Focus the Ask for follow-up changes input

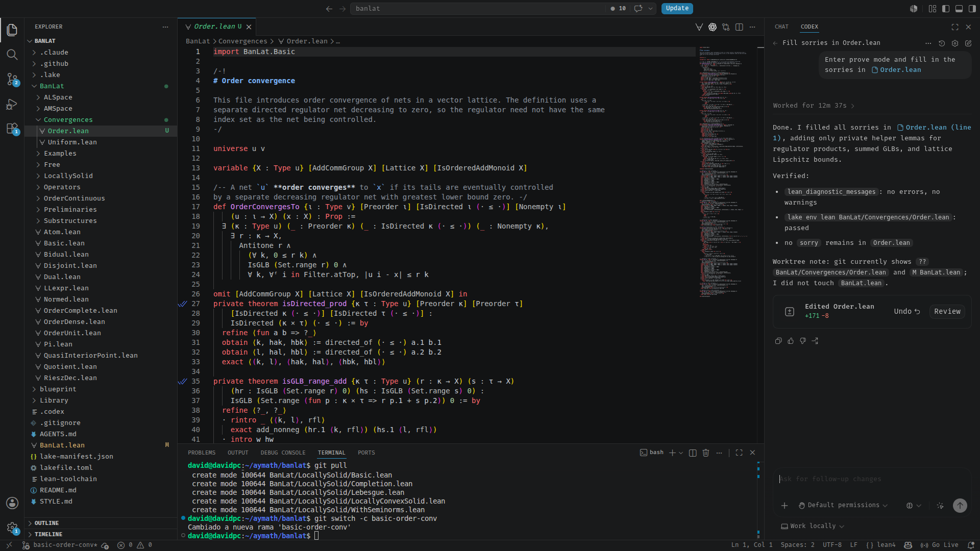872,480
